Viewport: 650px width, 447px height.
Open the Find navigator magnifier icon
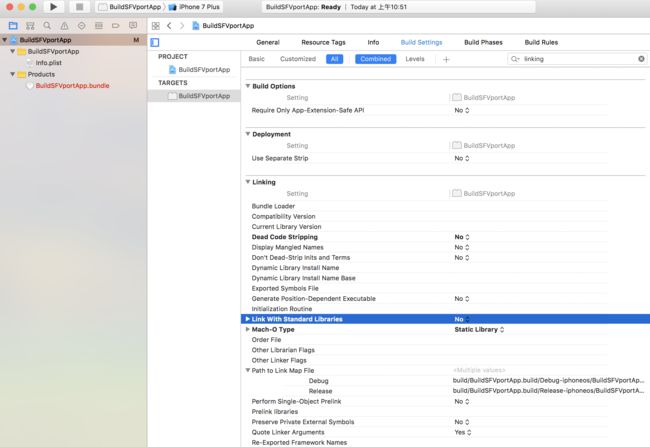coord(47,26)
